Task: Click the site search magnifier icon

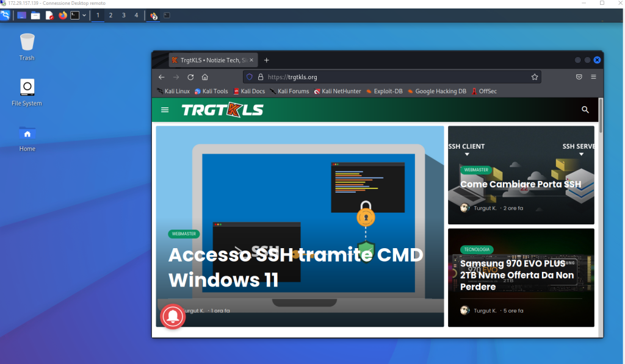Action: coord(585,110)
